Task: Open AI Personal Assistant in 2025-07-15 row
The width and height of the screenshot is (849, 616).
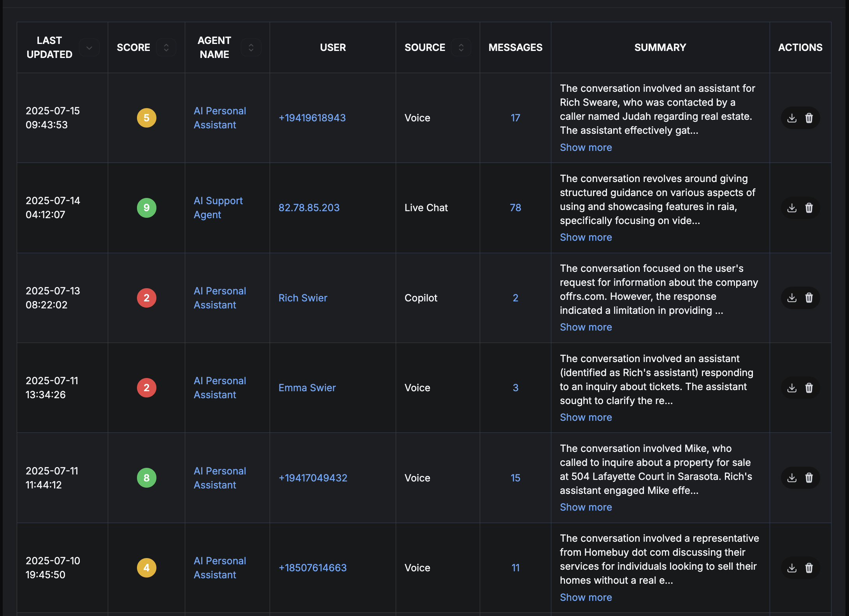Action: (x=220, y=118)
